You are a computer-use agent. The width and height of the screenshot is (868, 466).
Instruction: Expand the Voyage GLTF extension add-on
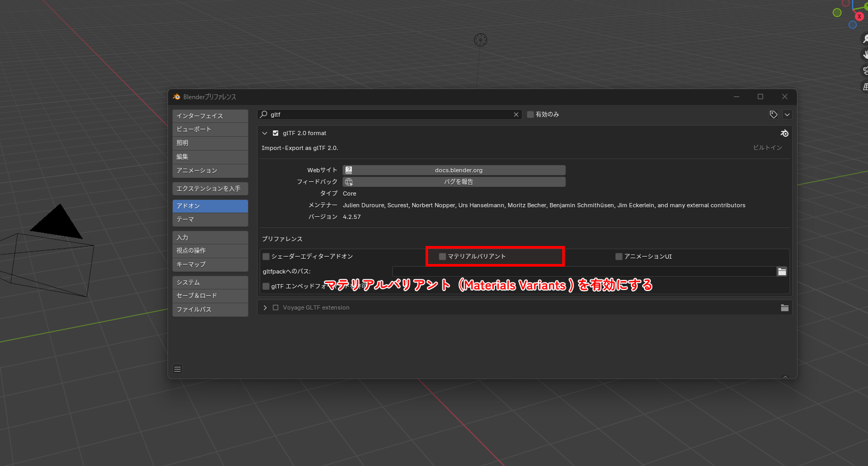(265, 308)
